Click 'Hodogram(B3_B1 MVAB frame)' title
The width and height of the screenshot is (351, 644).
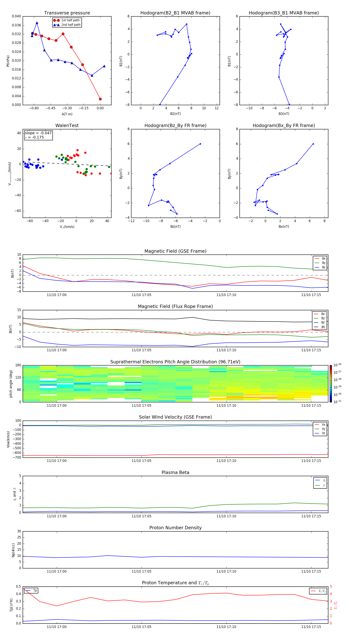(284, 13)
